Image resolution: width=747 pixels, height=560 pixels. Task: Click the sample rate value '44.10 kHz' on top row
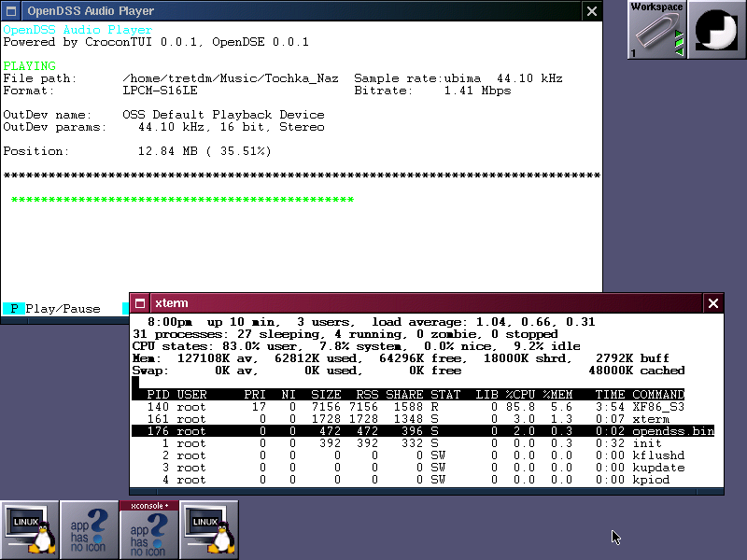(x=529, y=78)
